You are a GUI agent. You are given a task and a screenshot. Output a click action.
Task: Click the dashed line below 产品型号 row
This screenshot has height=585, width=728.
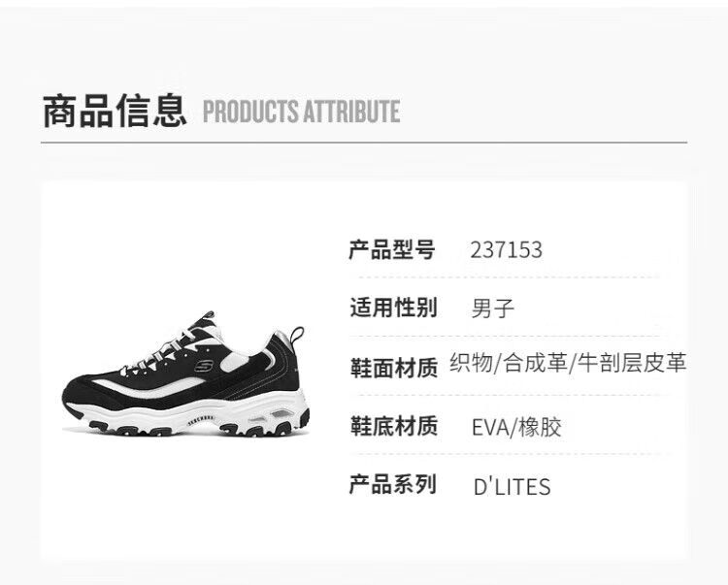[510, 277]
